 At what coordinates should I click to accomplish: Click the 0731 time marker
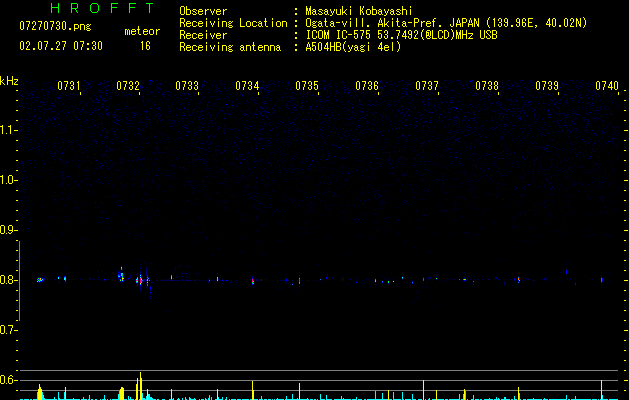pos(69,85)
